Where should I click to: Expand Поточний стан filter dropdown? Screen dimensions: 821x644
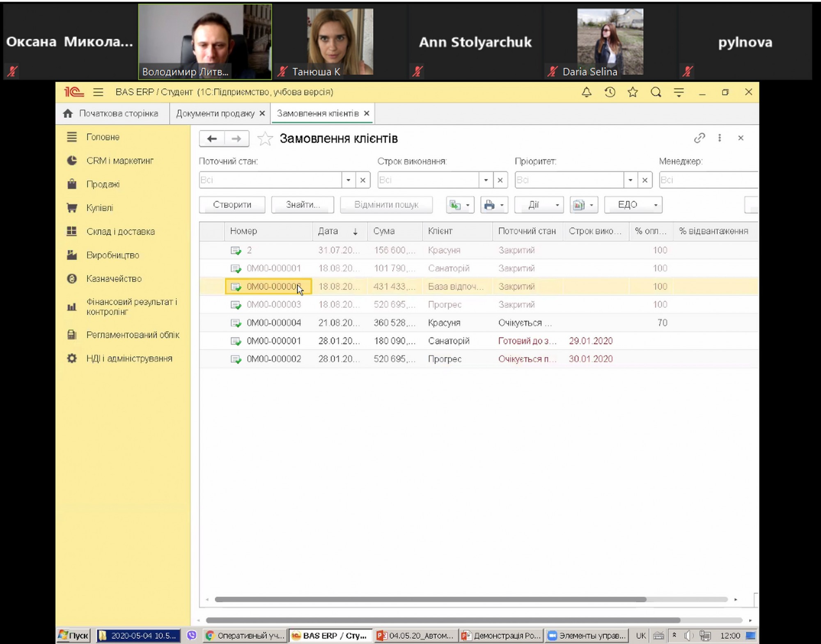click(x=349, y=180)
